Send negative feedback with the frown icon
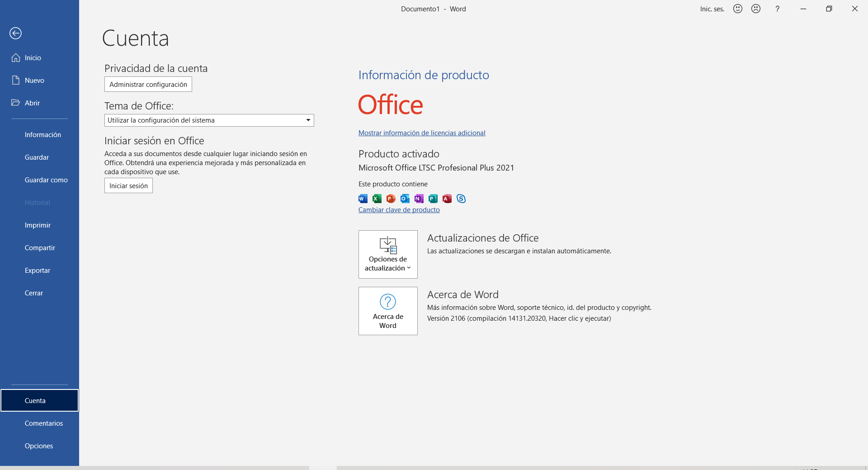This screenshot has width=868, height=470. pos(756,9)
